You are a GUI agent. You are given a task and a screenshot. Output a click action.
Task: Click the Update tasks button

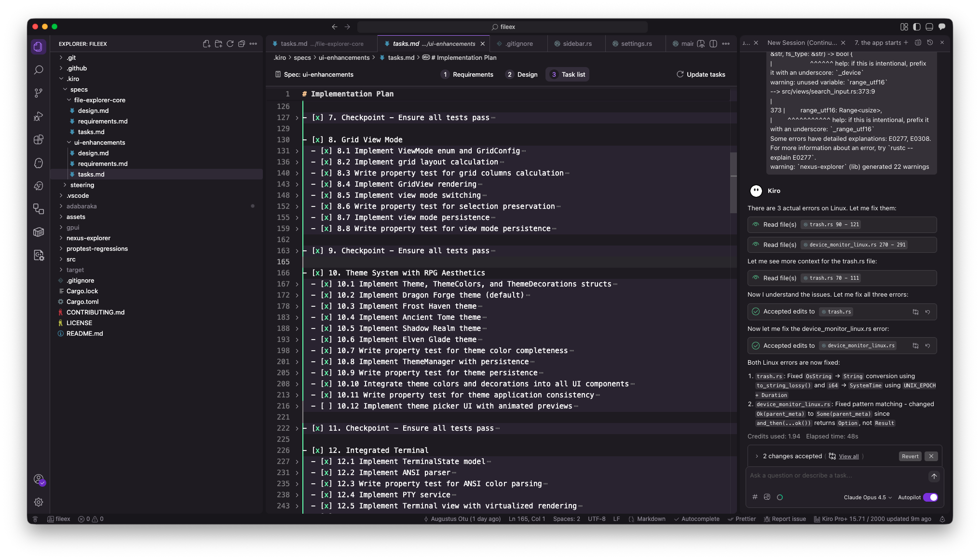(x=701, y=74)
